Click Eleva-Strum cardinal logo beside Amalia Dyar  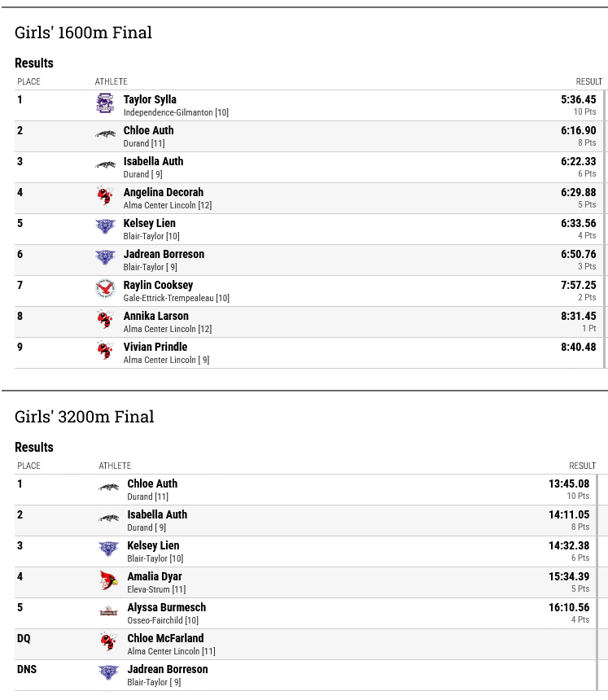(x=108, y=580)
